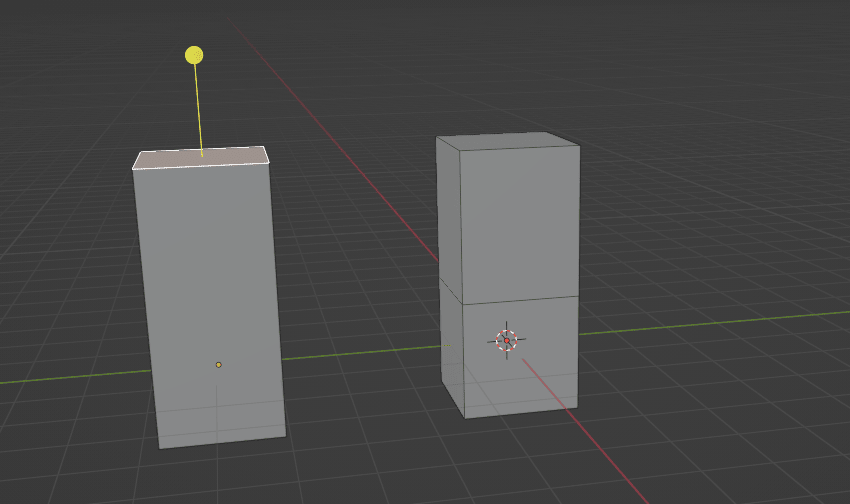Click the horizontal middle edge on right box

520,299
